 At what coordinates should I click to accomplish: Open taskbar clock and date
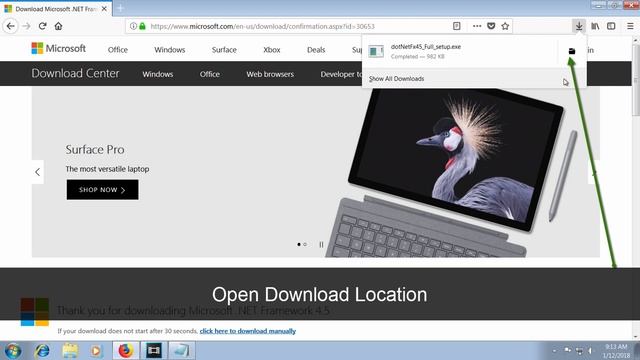click(616, 351)
